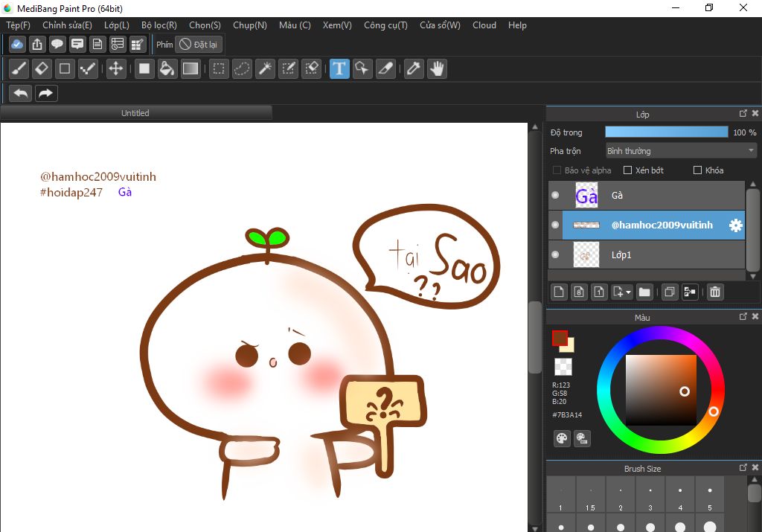Open layer settings gear for @hamhoc2009vuitinh
The height and width of the screenshot is (532, 762).
click(736, 225)
